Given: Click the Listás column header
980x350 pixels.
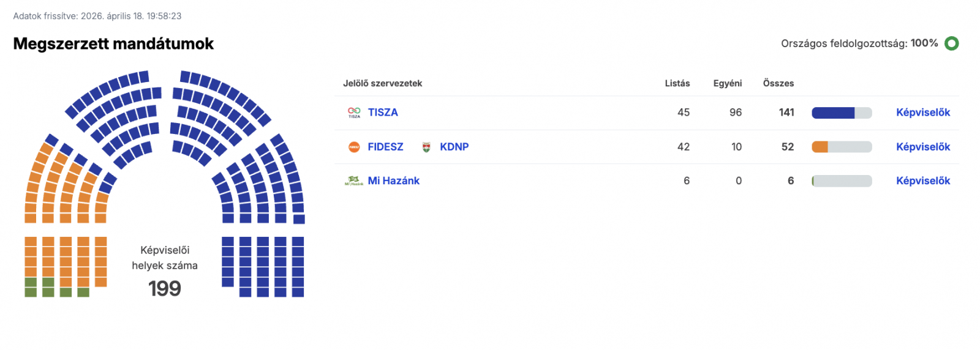Looking at the screenshot, I should pyautogui.click(x=677, y=83).
